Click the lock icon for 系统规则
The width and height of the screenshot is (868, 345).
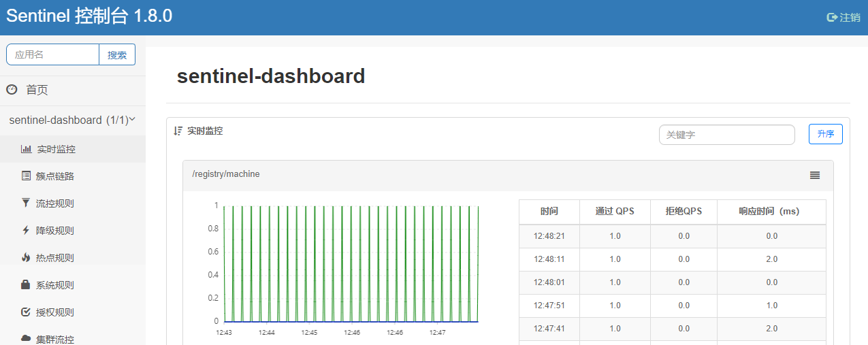pos(26,284)
